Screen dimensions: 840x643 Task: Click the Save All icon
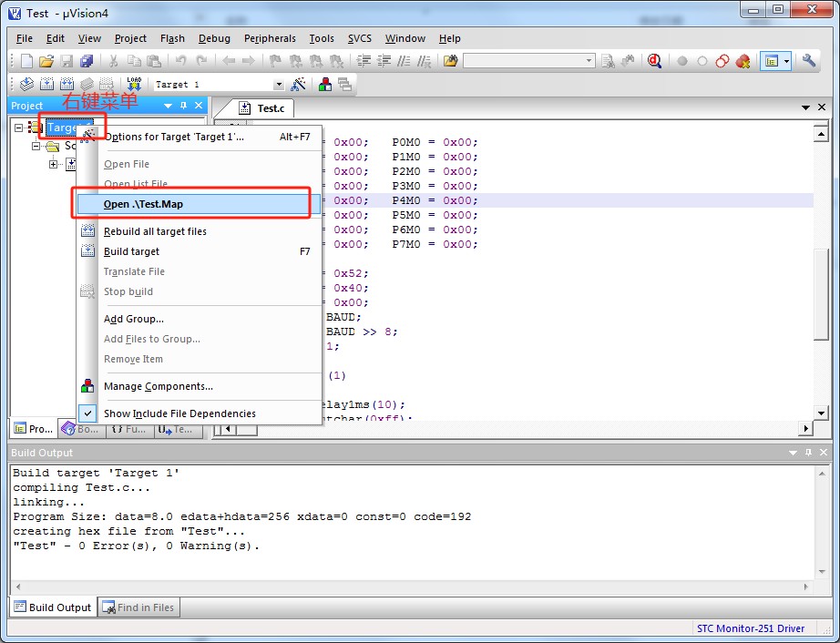pyautogui.click(x=87, y=61)
